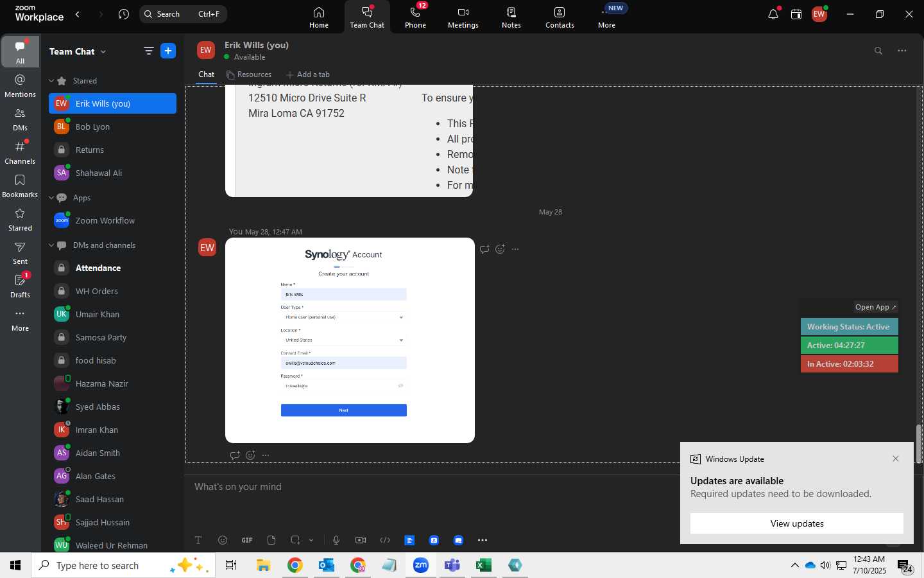Open the Sent section in the sidebar

click(x=20, y=252)
